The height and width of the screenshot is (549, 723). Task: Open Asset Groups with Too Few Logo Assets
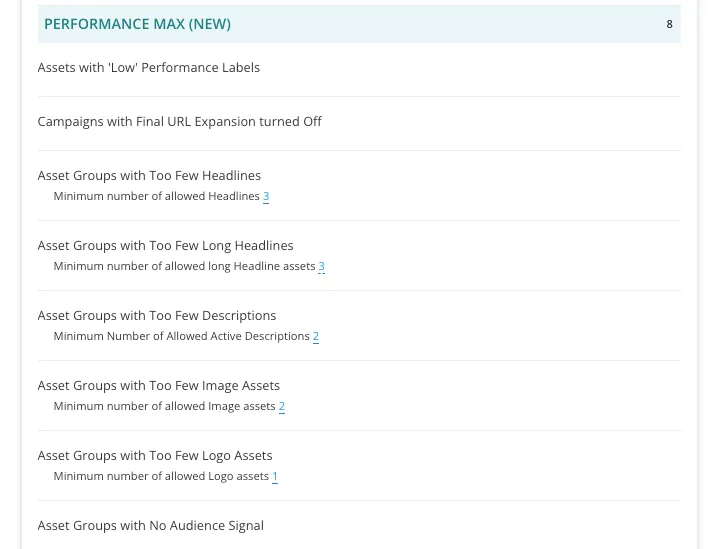coord(155,456)
